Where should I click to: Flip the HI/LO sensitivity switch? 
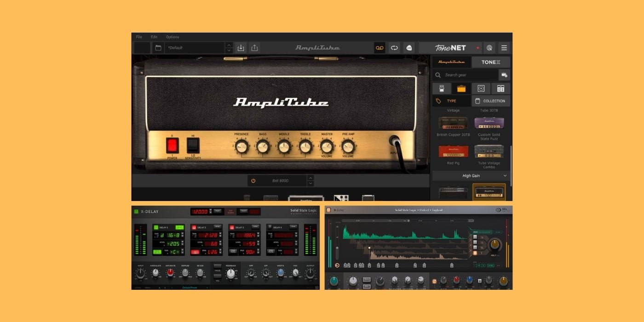(x=193, y=145)
